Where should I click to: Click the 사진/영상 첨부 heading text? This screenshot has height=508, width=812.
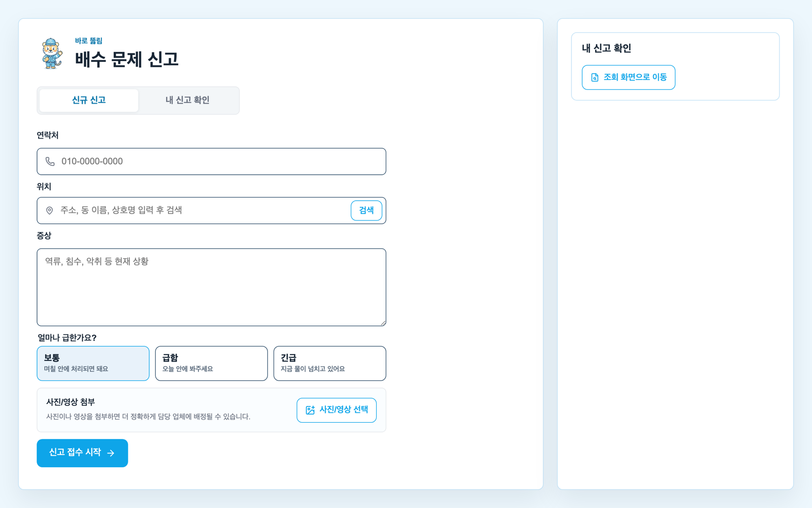71,402
